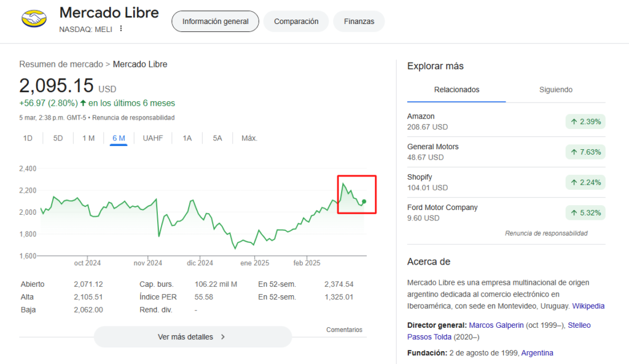Click the Abierto value 2,071.12
Image resolution: width=629 pixels, height=364 pixels.
88,284
